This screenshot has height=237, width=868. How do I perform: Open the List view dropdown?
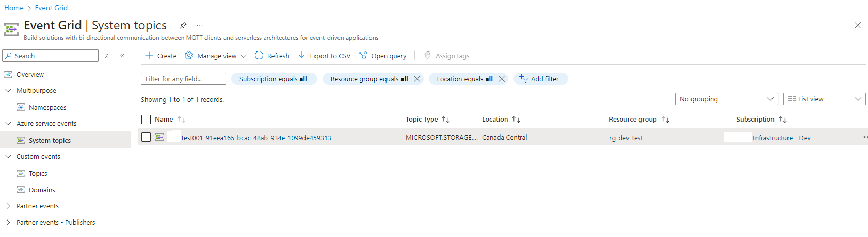824,99
